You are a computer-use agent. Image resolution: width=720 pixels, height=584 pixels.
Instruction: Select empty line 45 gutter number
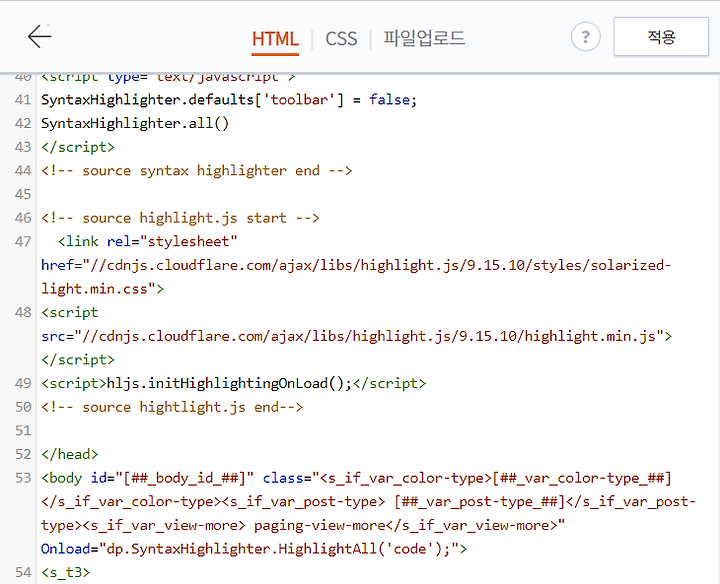23,194
